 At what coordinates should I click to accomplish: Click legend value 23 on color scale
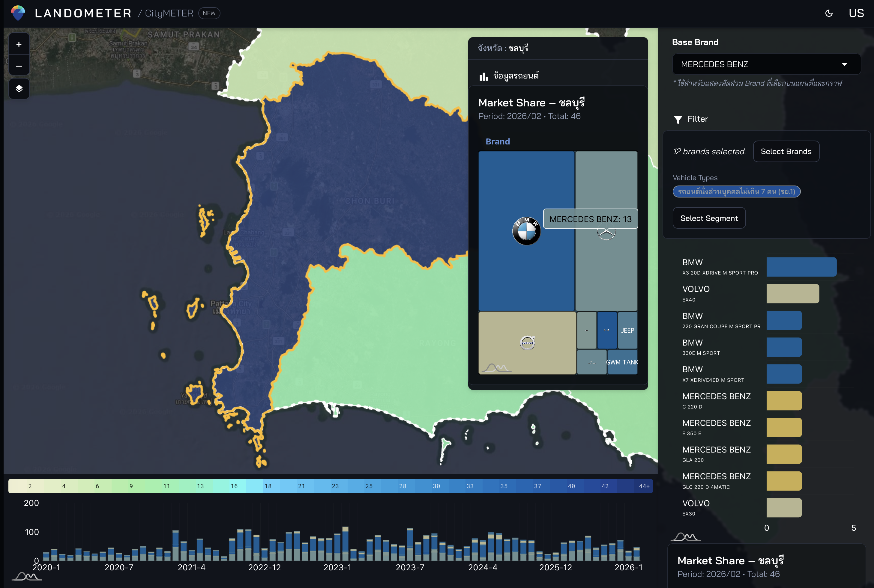coord(335,486)
